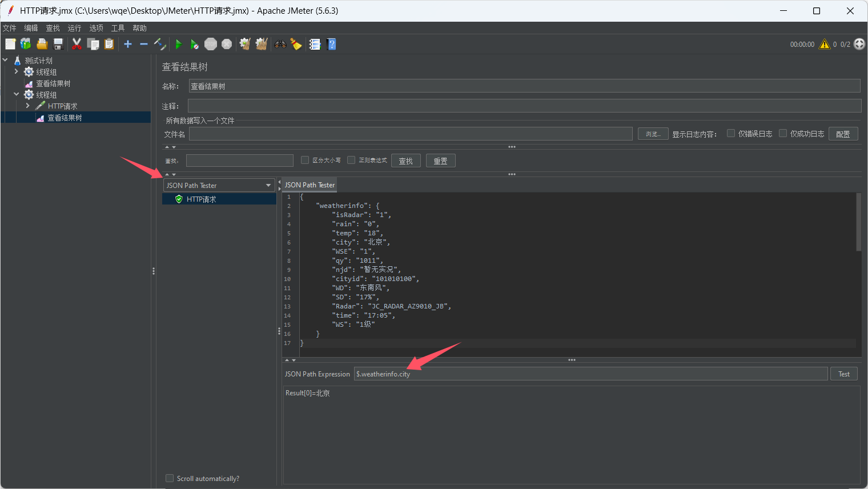The width and height of the screenshot is (868, 489).
Task: Collapse the second 线程组 node
Action: click(x=16, y=94)
